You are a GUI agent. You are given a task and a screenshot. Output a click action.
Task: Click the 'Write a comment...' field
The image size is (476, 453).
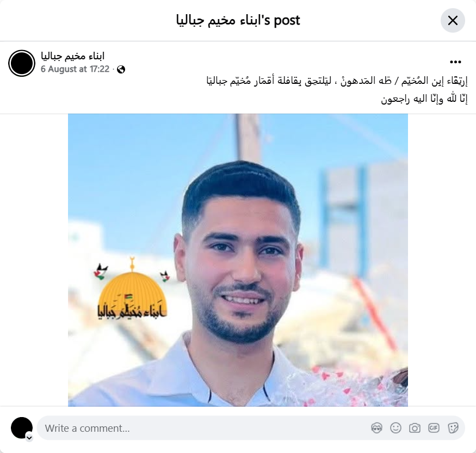(x=206, y=428)
